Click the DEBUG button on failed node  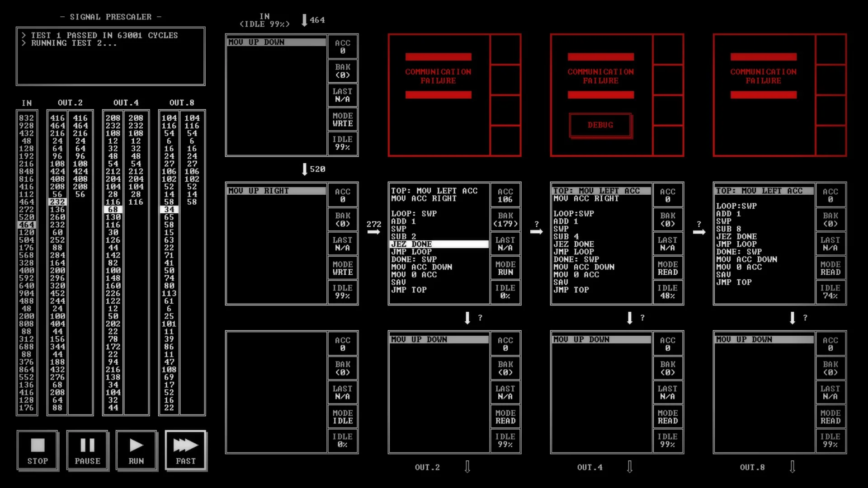click(600, 125)
